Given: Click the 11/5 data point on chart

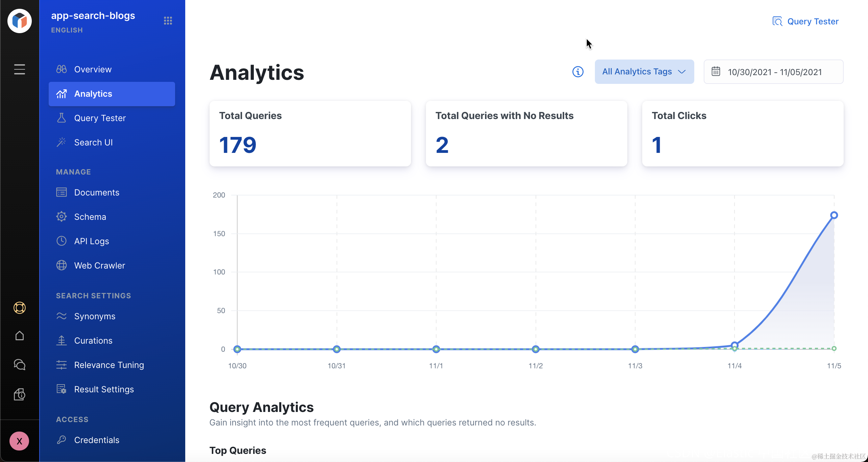Looking at the screenshot, I should pyautogui.click(x=834, y=215).
